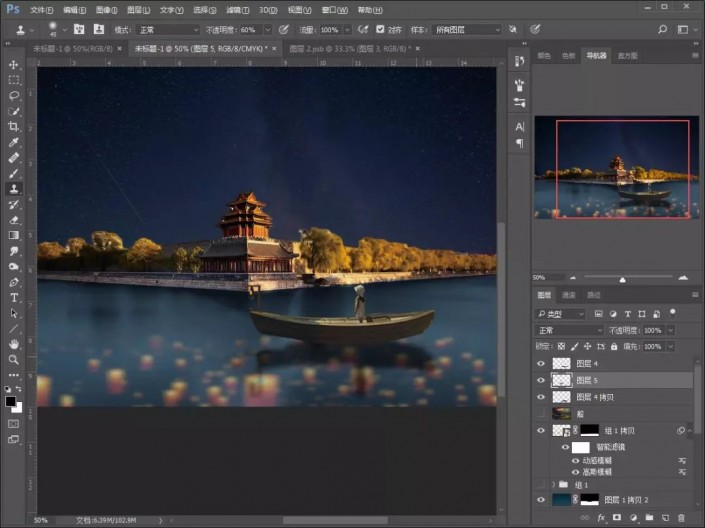Screen dimensions: 705x528
Task: Click the Navigator preview thumbnail
Action: (616, 168)
